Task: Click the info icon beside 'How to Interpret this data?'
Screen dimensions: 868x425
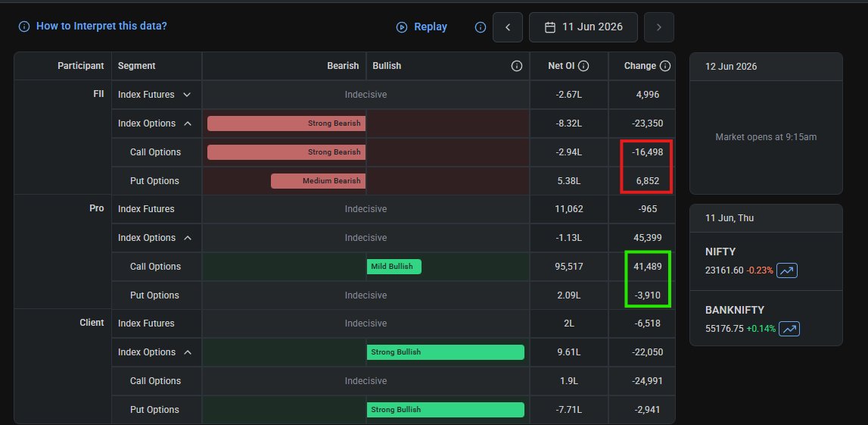Action: [x=23, y=27]
